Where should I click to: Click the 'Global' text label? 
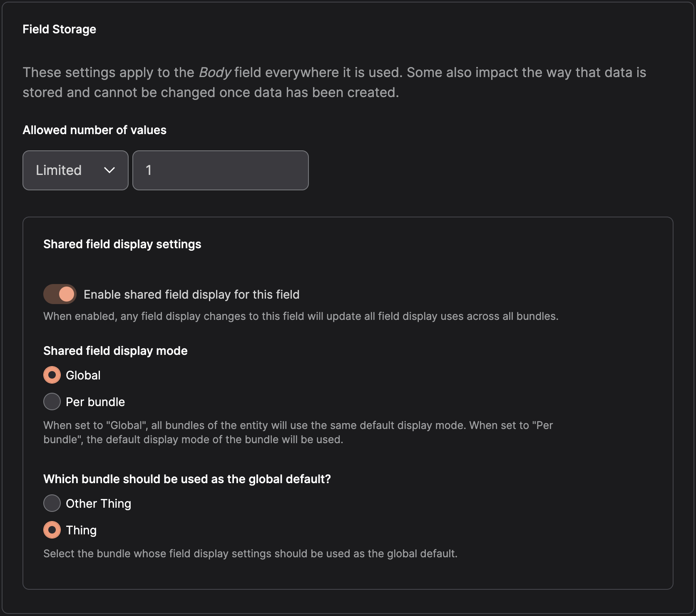pyautogui.click(x=83, y=375)
